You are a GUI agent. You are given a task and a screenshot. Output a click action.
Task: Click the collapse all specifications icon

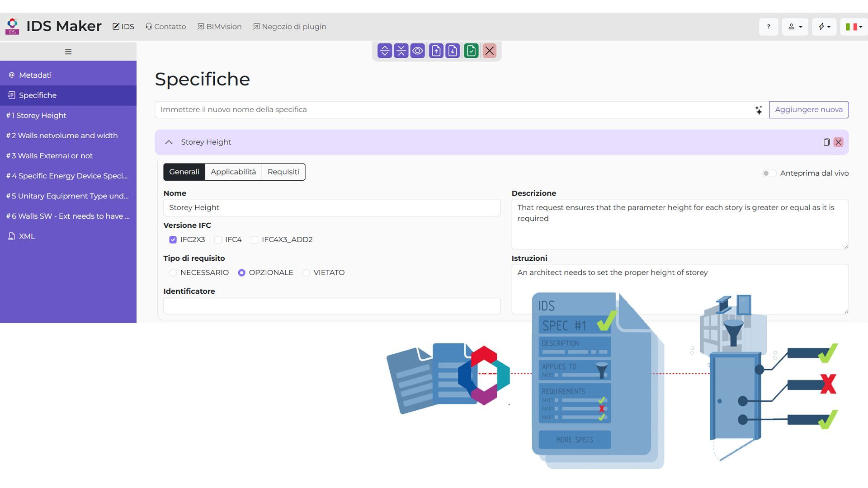tap(401, 51)
